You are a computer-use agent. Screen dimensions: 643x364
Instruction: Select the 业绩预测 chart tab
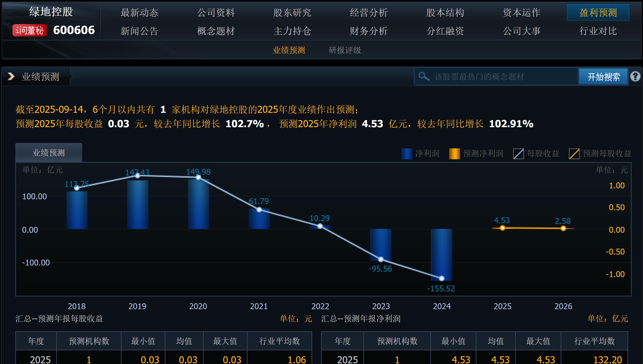click(x=49, y=152)
